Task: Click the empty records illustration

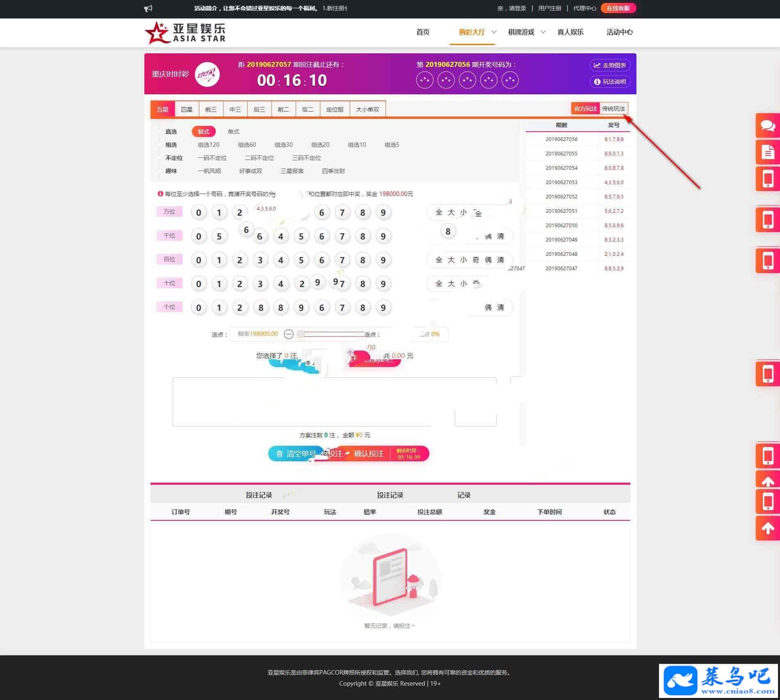Action: pos(390,574)
